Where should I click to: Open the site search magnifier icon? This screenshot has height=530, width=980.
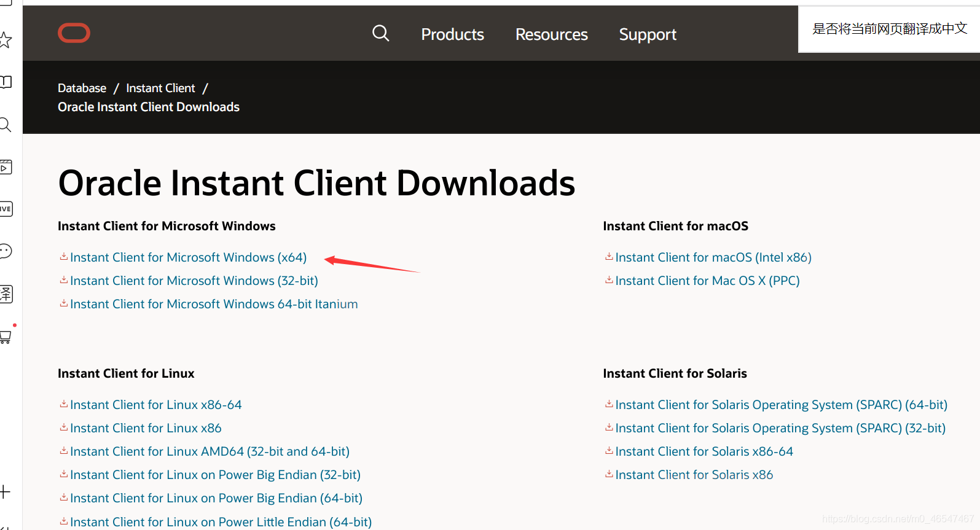pos(381,33)
